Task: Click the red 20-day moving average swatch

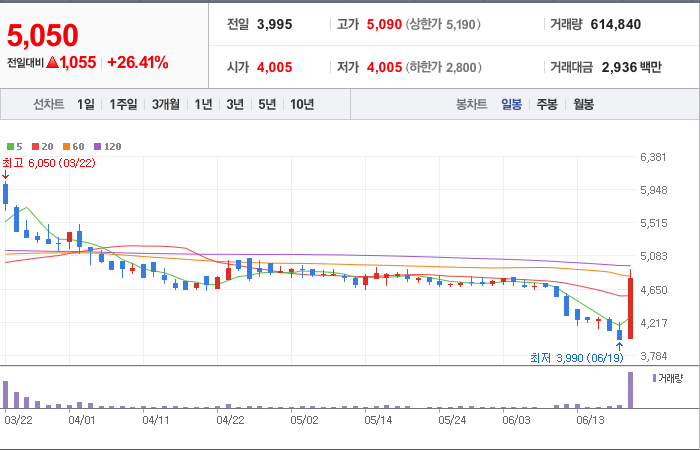Action: pyautogui.click(x=36, y=146)
